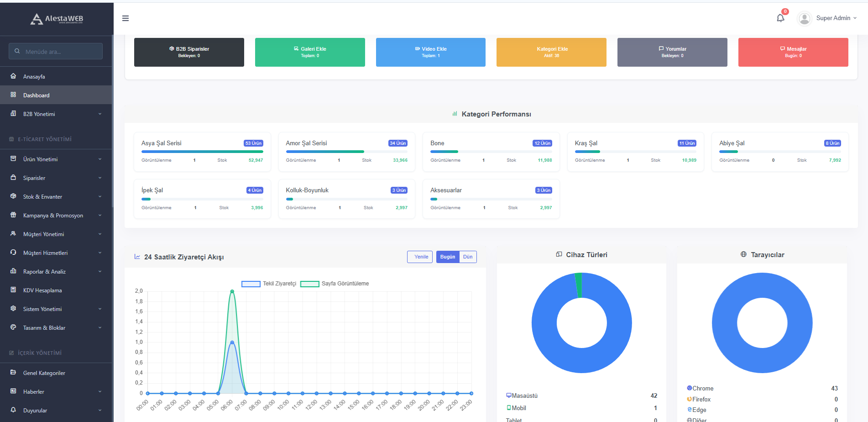Image resolution: width=868 pixels, height=422 pixels.
Task: Select the Bugün tab above the chart
Action: coord(447,257)
